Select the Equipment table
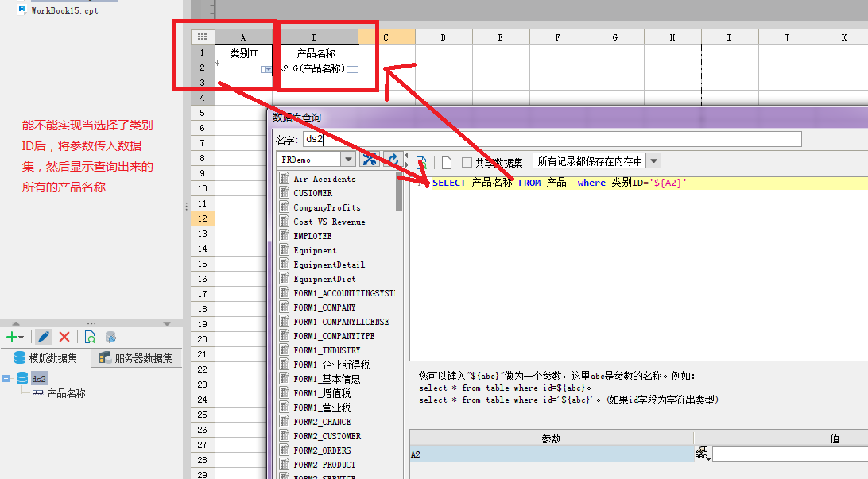The image size is (868, 479). (315, 250)
